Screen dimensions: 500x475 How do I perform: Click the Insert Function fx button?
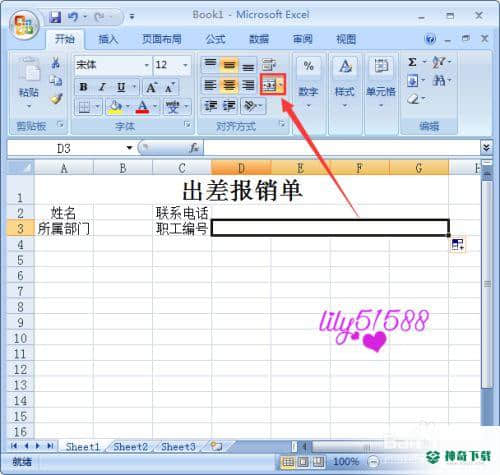tap(194, 148)
